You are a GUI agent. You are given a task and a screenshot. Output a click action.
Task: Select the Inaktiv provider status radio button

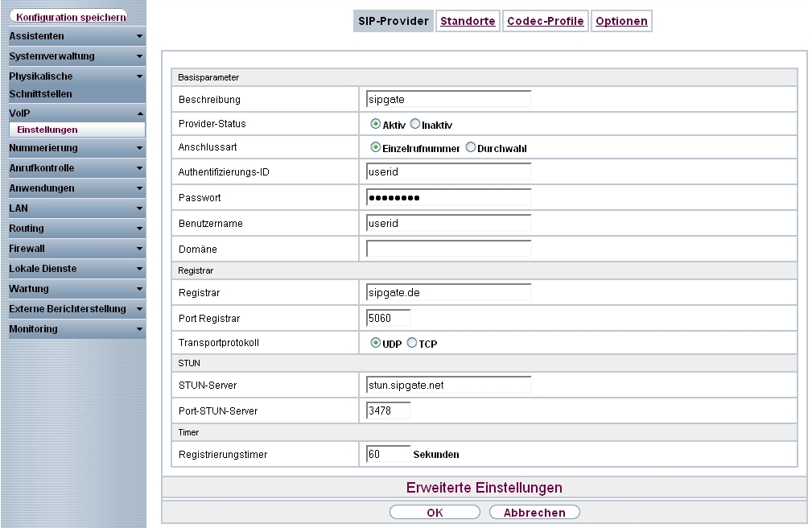[x=414, y=124]
